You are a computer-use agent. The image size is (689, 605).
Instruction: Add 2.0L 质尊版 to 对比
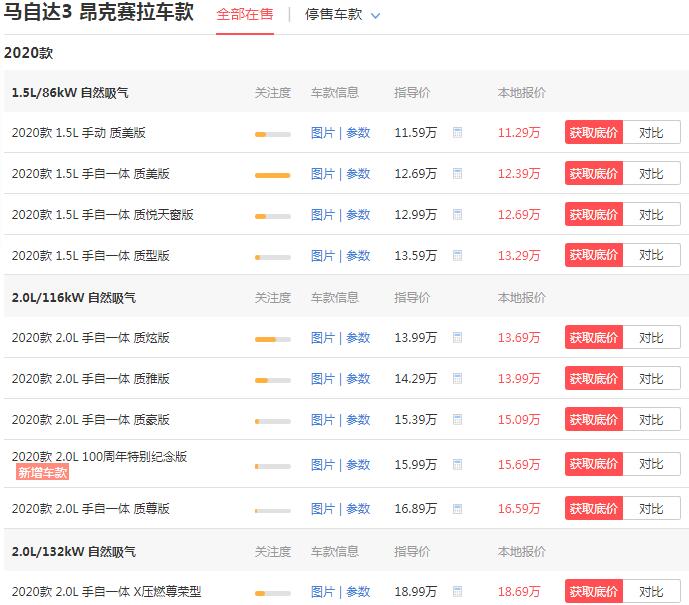[x=652, y=509]
